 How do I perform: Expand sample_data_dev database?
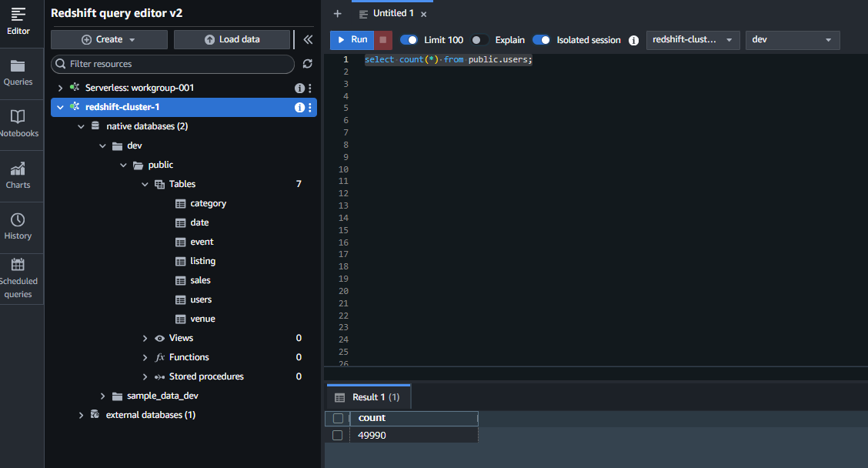pyautogui.click(x=102, y=396)
